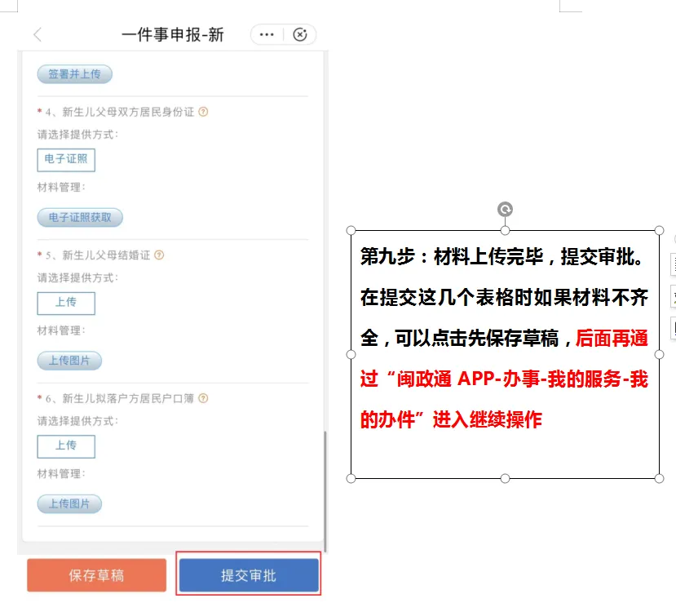Click the red 闽政通 APP instruction text

[x=504, y=379]
